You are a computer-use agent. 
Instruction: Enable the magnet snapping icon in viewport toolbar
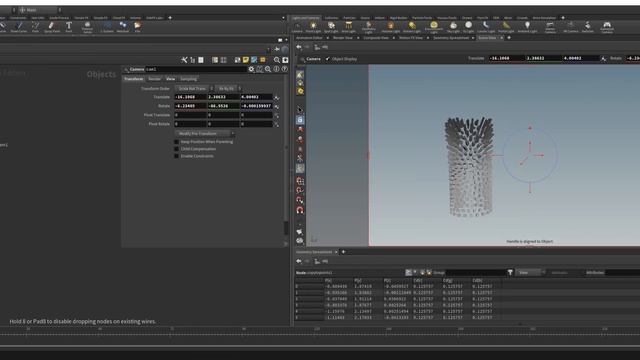pyautogui.click(x=300, y=211)
